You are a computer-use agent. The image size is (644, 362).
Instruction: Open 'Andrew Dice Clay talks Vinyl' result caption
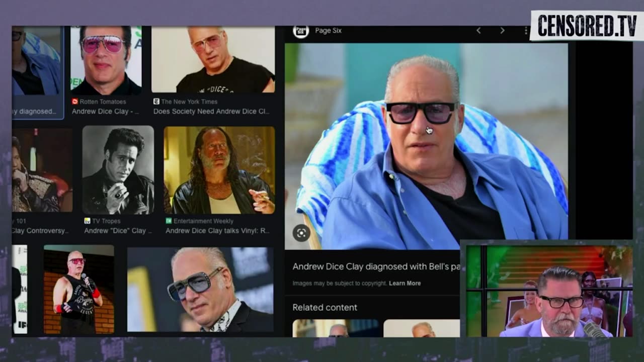pyautogui.click(x=217, y=231)
